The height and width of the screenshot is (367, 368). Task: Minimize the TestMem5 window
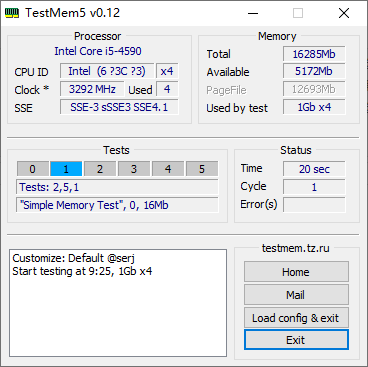pyautogui.click(x=253, y=13)
